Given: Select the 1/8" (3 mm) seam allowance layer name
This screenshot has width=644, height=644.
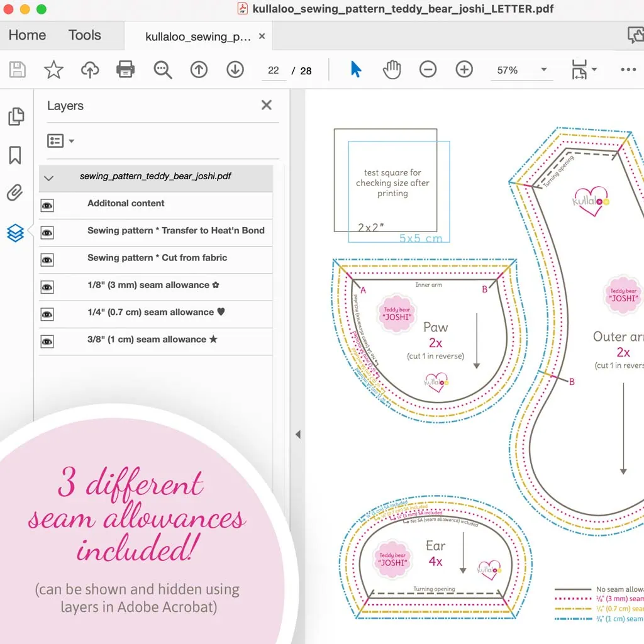Looking at the screenshot, I should coord(153,285).
